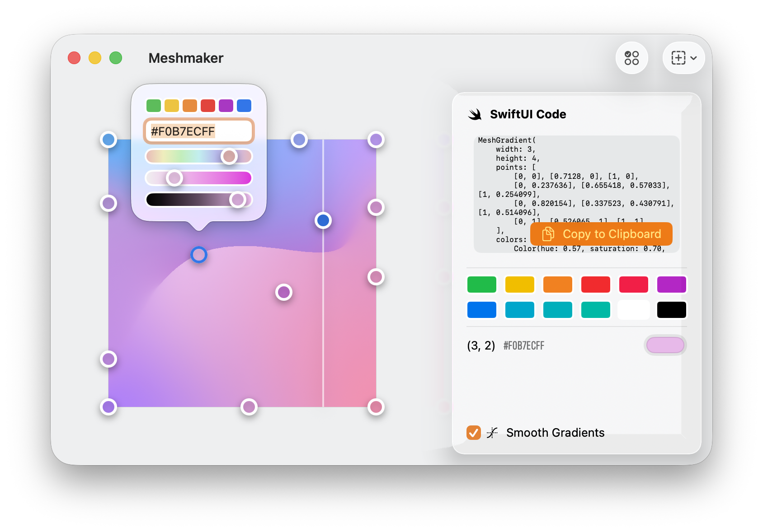This screenshot has width=763, height=532.
Task: Select the dark blue mesh control point
Action: 323,220
